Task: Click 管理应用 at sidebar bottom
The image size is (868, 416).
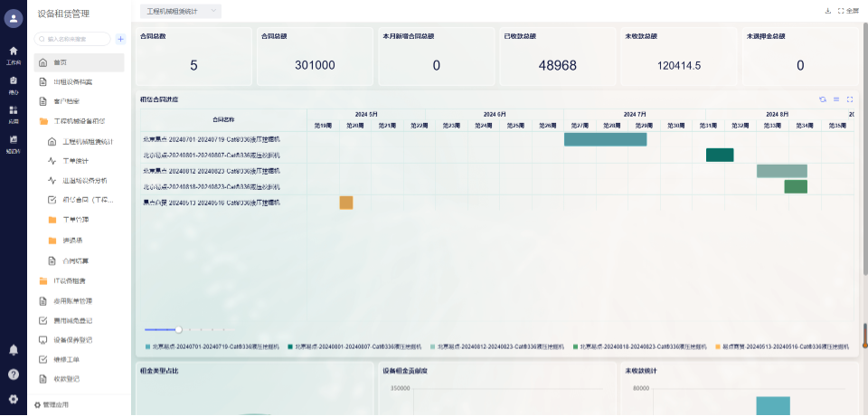Action: (52, 405)
